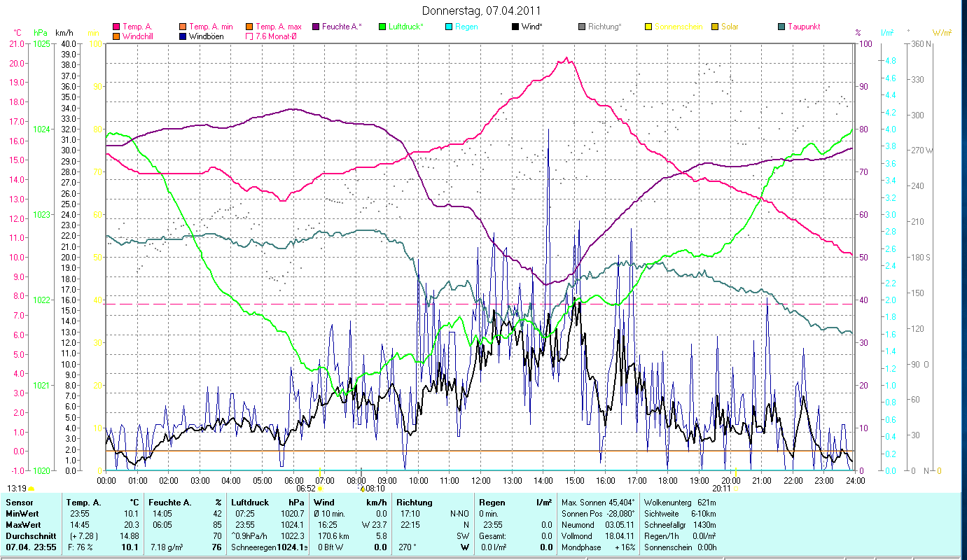Click the Feuchte A.* purple legend square
Image resolution: width=967 pixels, height=560 pixels.
[x=316, y=27]
